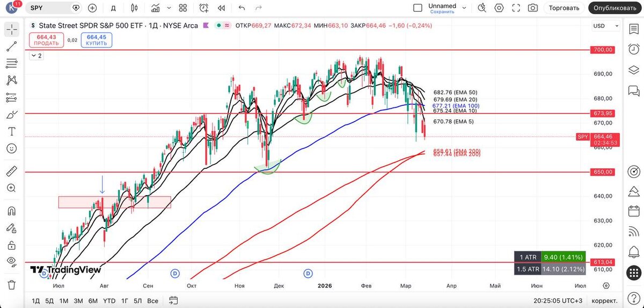Viewport: 644px width, 308px height.
Task: Enter fullscreen mode
Action: (x=516, y=8)
